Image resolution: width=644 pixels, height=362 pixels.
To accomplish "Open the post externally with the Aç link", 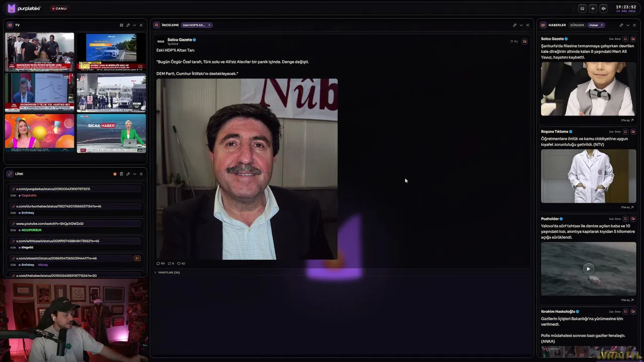I will [x=514, y=42].
